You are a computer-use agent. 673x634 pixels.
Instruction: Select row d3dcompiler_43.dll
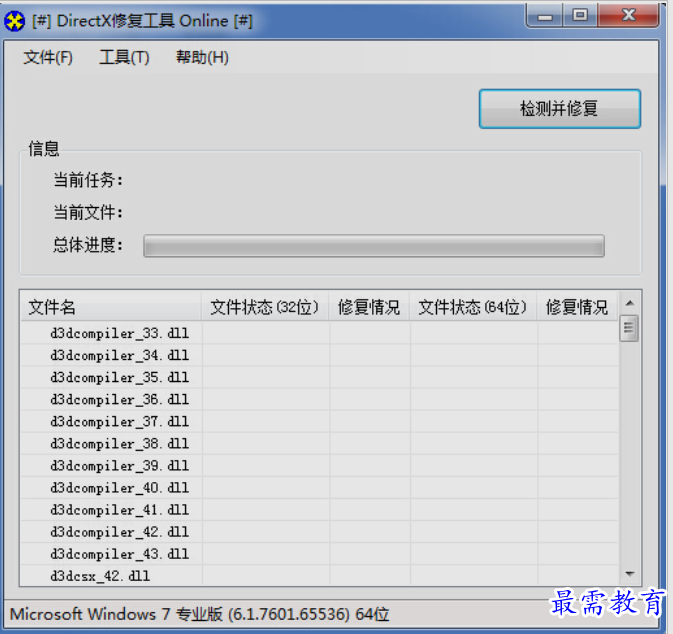pyautogui.click(x=320, y=555)
